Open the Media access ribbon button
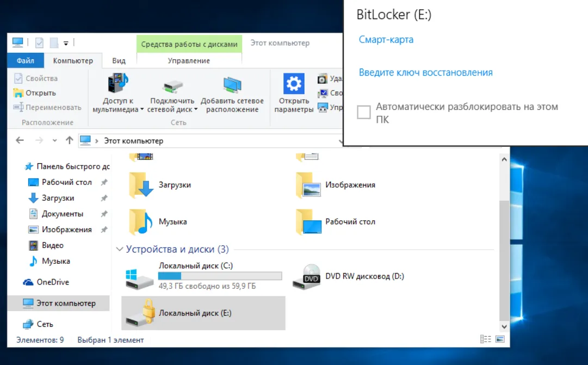 117,92
